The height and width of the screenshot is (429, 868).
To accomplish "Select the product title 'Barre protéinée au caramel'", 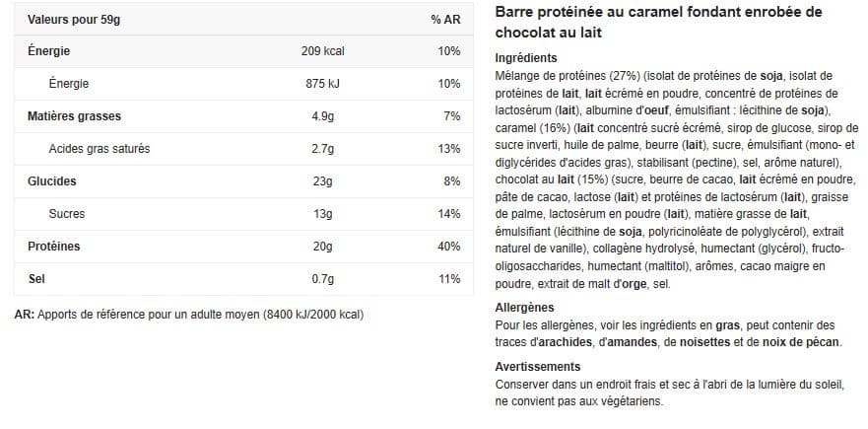I will click(588, 12).
